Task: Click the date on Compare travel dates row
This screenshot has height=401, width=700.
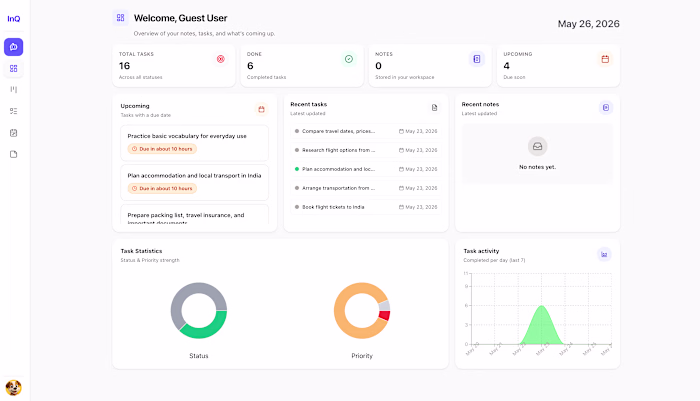Action: click(418, 131)
